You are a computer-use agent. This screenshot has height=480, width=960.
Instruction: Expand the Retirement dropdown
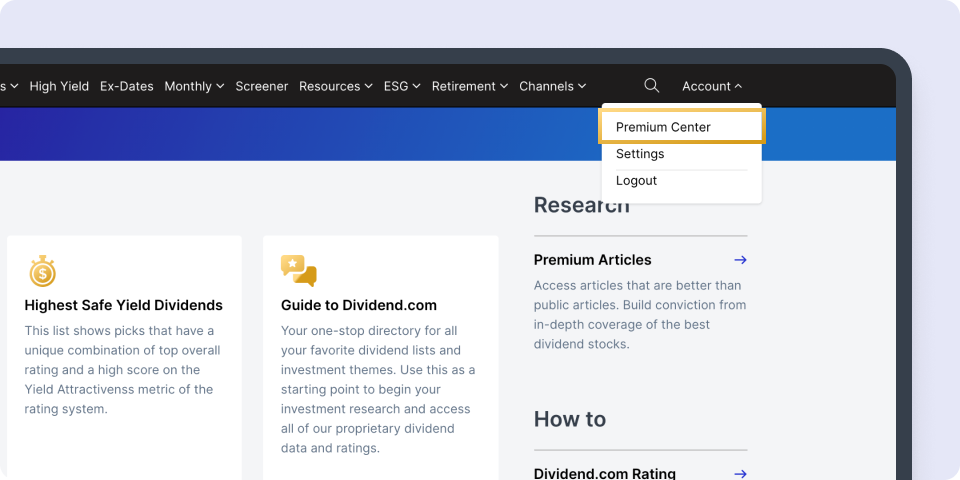[x=470, y=86]
